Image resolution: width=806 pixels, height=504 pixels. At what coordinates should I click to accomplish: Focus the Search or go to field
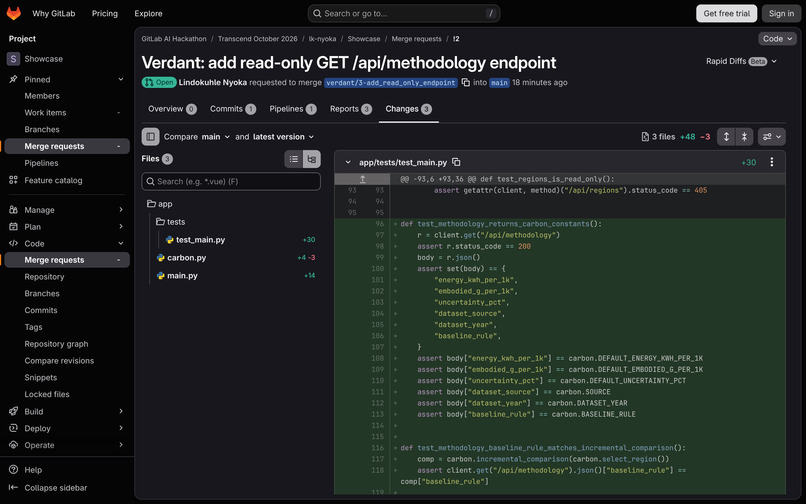tap(404, 13)
